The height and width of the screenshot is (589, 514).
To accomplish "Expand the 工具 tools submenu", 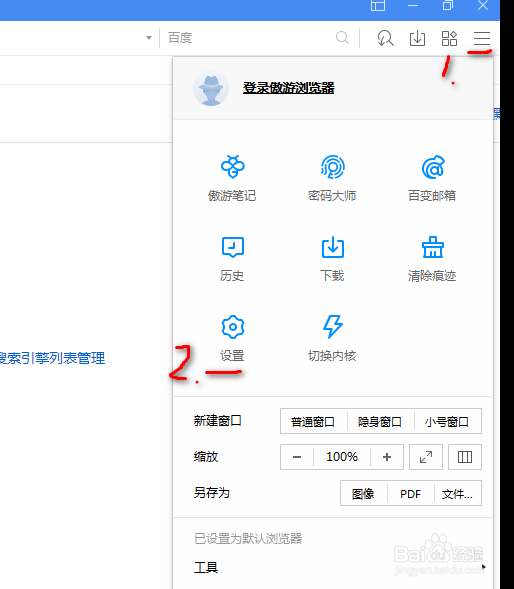I will (x=333, y=567).
